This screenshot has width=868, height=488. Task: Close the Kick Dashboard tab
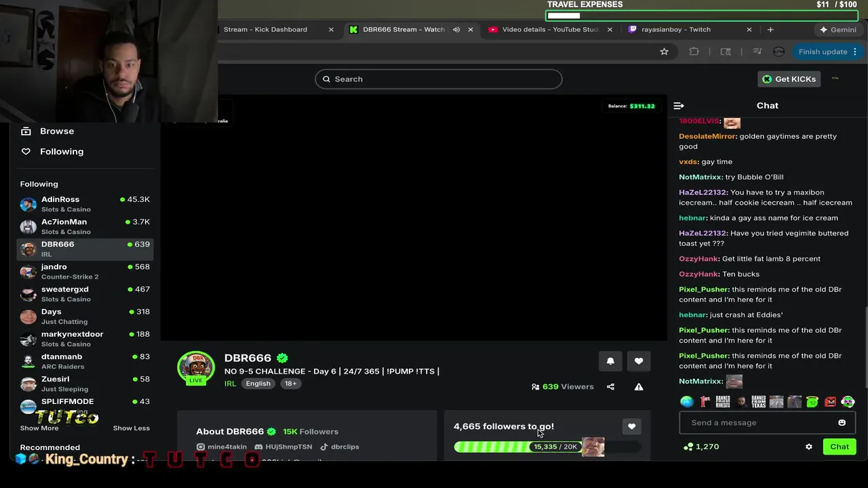pos(331,30)
